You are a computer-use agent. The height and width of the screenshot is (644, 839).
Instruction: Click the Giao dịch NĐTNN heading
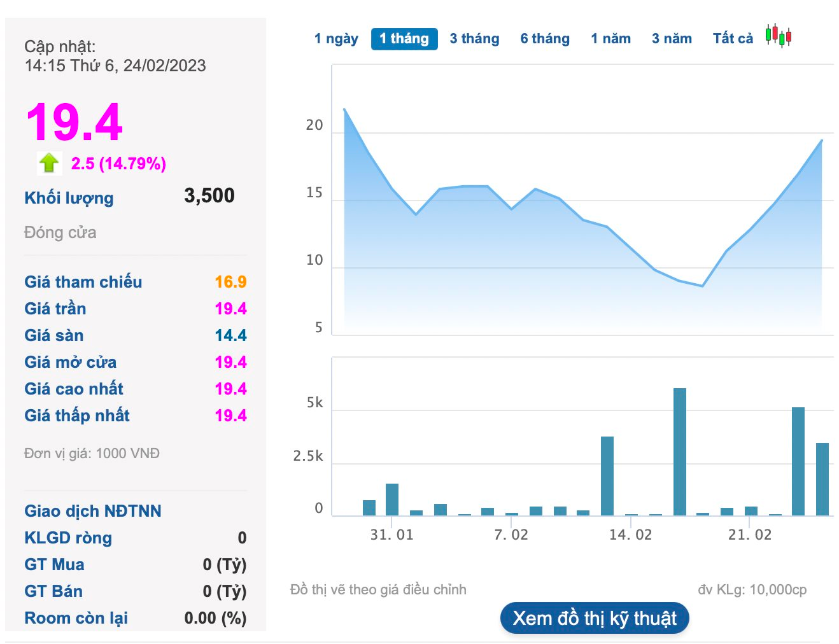[x=93, y=511]
